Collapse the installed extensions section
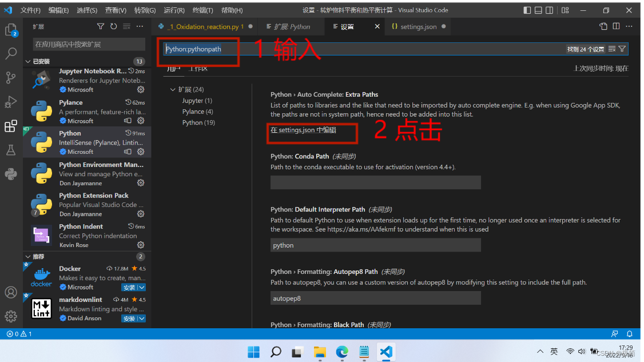644x362 pixels. [28, 61]
